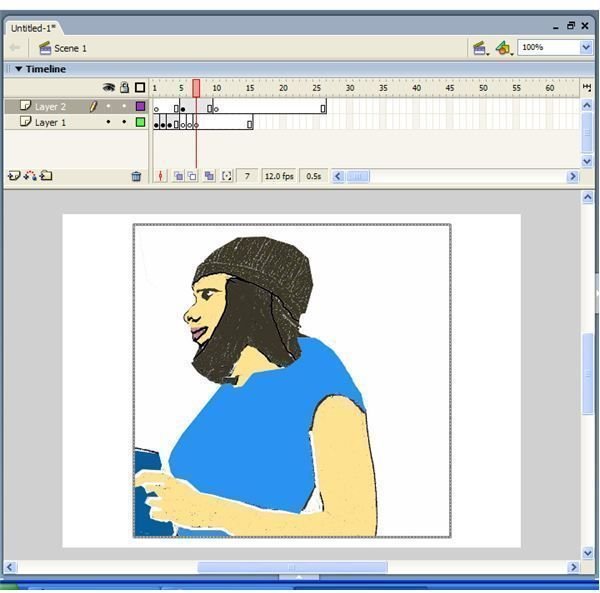600x593 pixels.
Task: Click stage vertical scroll down arrow
Action: click(x=588, y=552)
